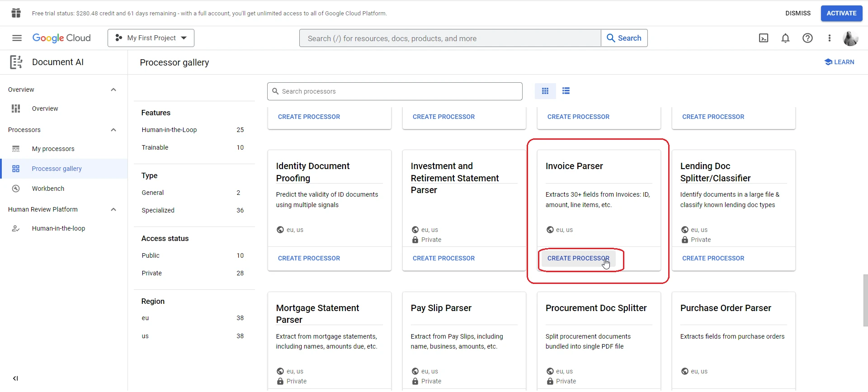Image resolution: width=868 pixels, height=392 pixels.
Task: Click the Document AI product icon
Action: coord(16,62)
